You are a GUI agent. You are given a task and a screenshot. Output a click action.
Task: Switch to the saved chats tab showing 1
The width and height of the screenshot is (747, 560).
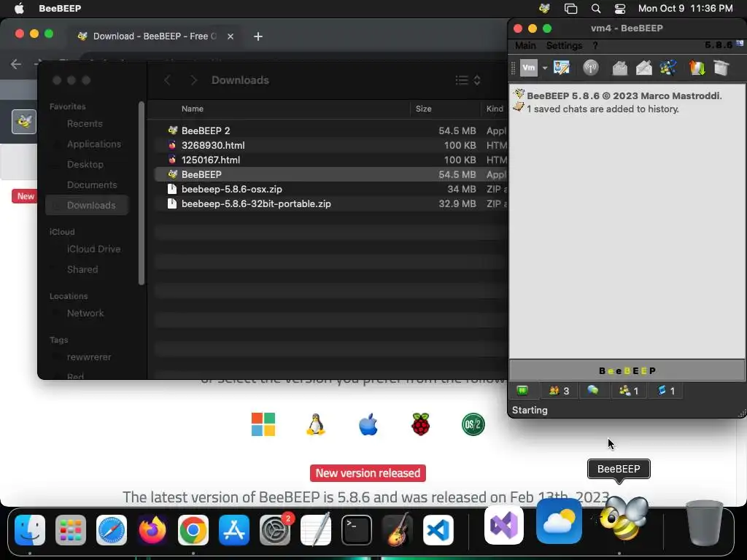coord(666,391)
